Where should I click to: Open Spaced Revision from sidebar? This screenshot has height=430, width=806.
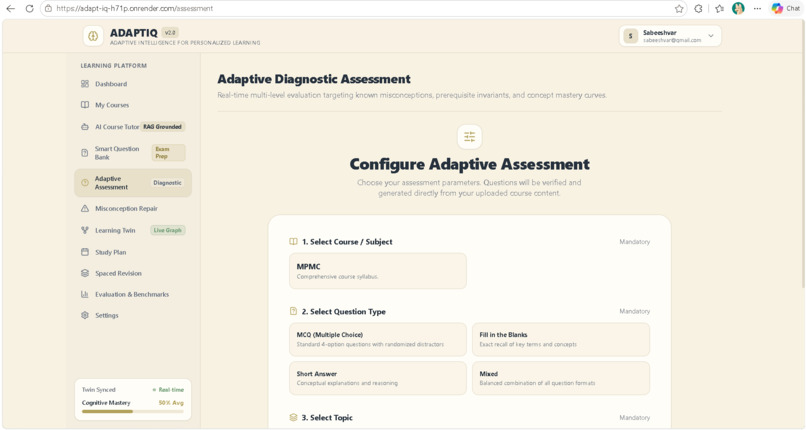coord(133,273)
